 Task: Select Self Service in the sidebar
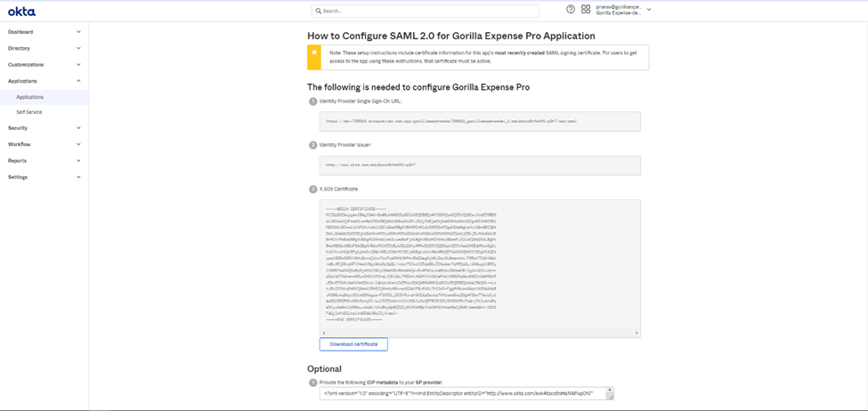29,112
